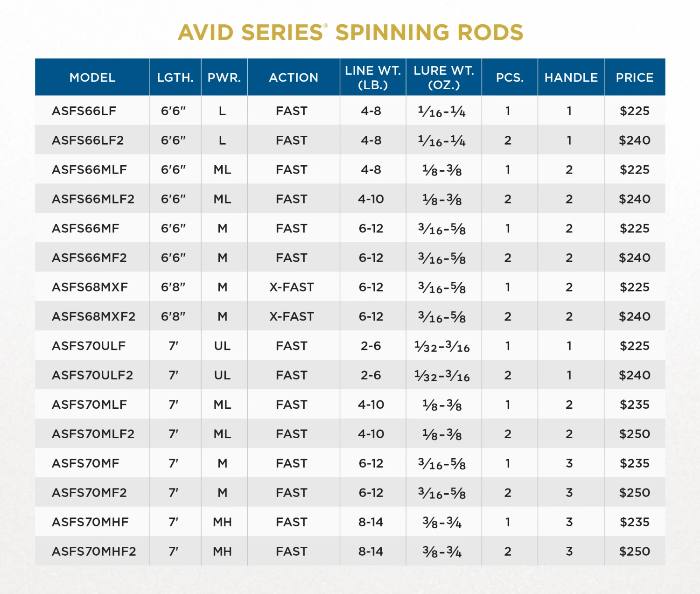Click the ACTION column header
This screenshot has height=594, width=700.
293,77
